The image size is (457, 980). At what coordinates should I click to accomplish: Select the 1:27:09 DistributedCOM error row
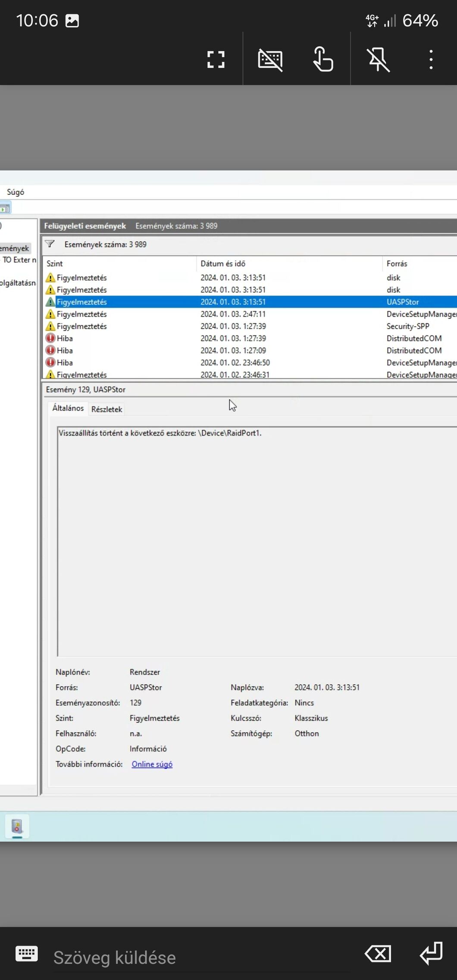pos(250,351)
